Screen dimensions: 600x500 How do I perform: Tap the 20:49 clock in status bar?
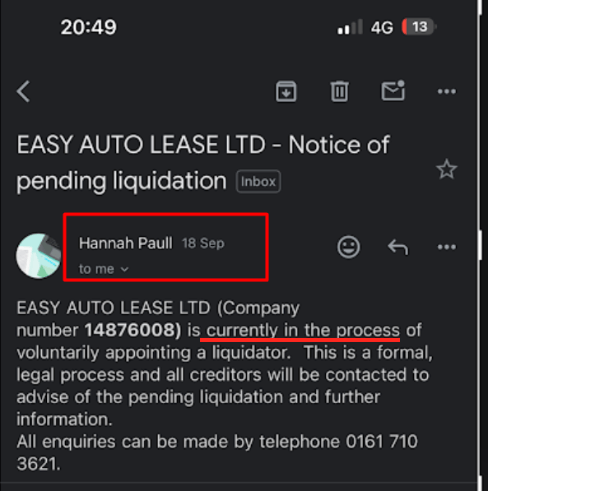click(89, 27)
